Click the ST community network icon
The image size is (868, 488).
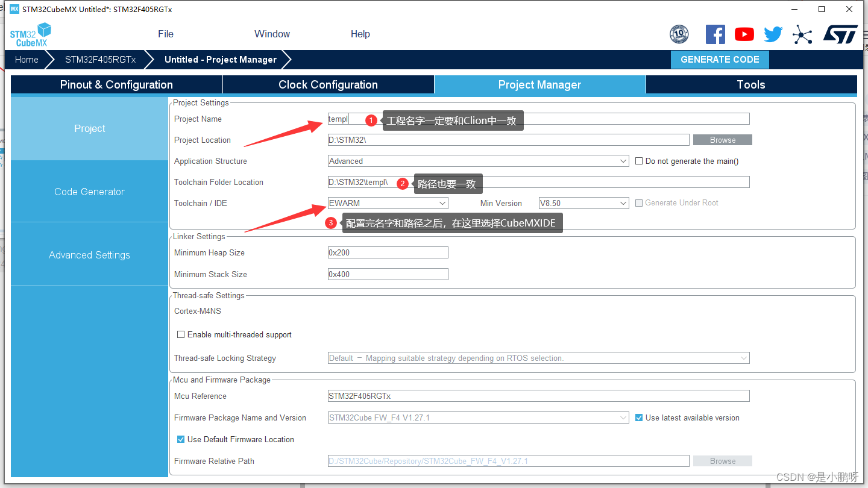(802, 34)
